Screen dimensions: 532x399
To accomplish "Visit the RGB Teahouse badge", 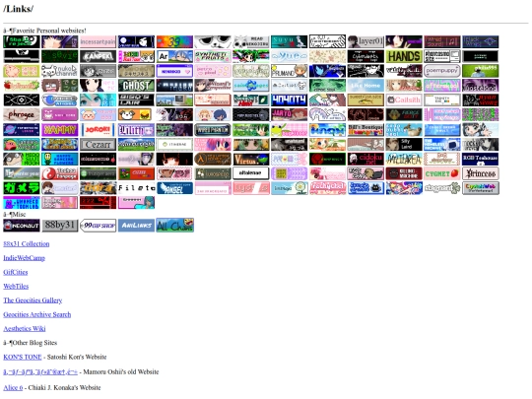I will tap(481, 159).
